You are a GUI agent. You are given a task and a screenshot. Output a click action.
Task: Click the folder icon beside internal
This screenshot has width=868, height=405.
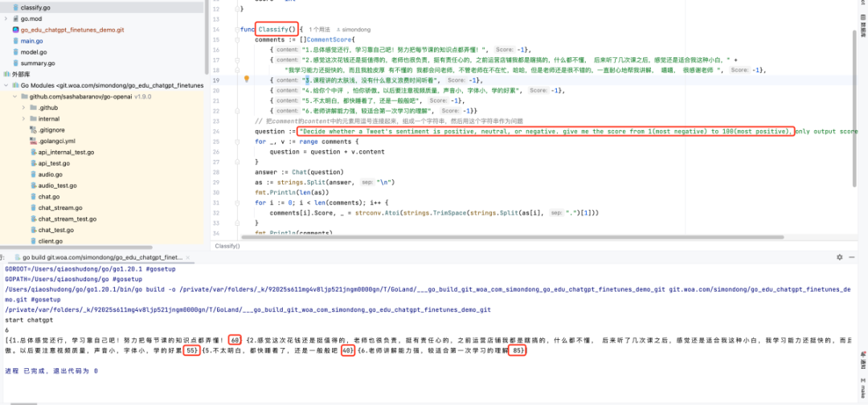click(x=33, y=118)
